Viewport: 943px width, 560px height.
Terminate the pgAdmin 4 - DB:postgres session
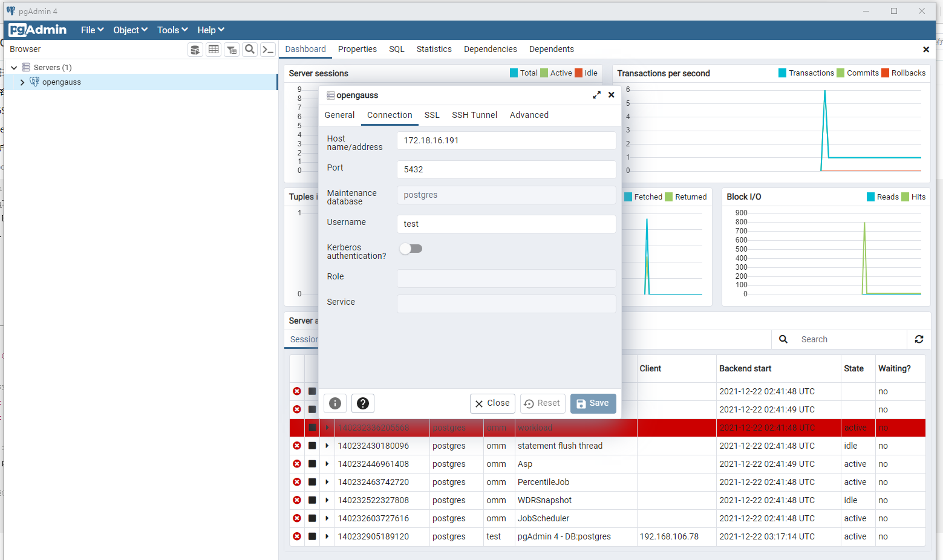point(297,536)
